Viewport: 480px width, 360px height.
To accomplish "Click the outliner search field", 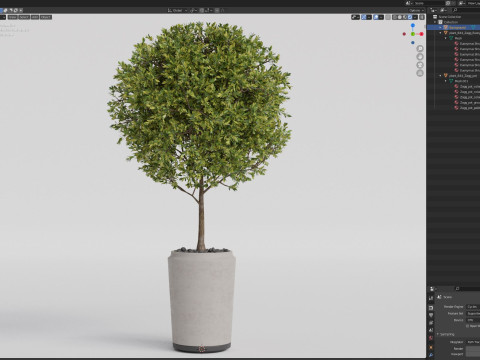I will [x=467, y=10].
